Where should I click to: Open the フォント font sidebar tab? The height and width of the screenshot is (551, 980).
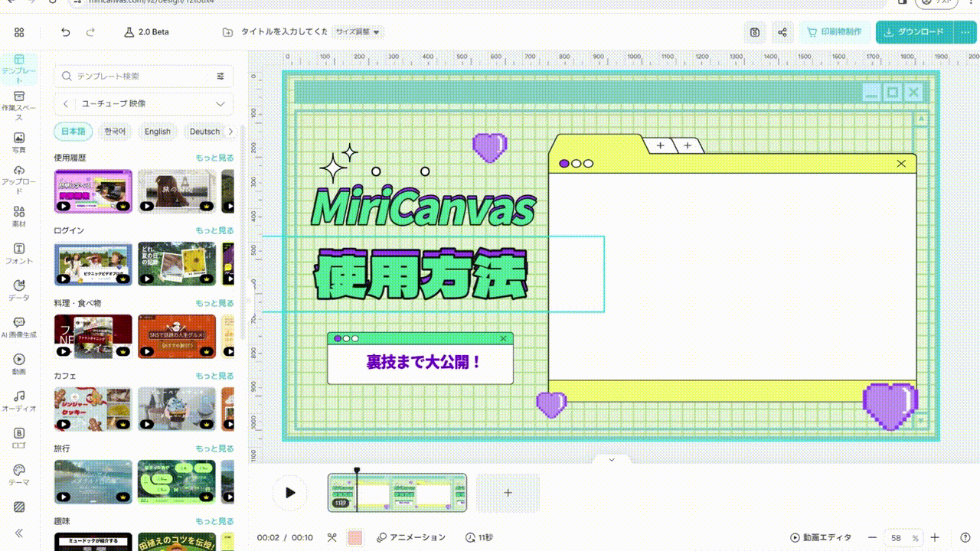click(x=19, y=253)
